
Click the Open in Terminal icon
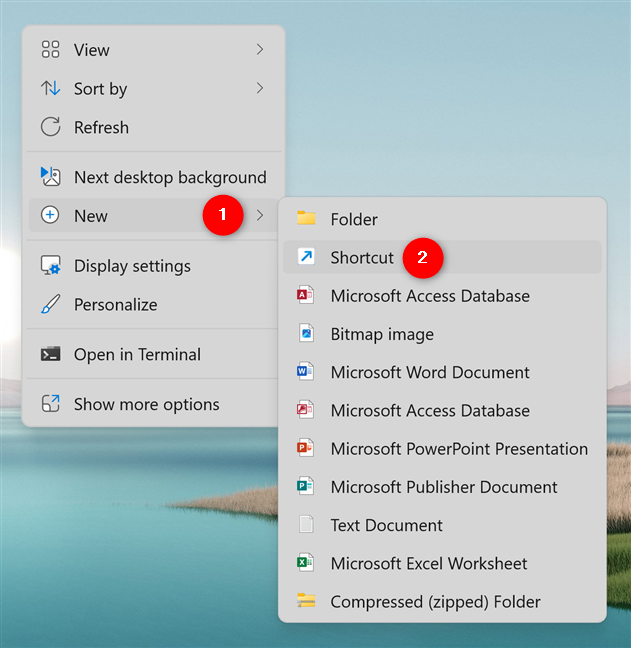point(50,355)
